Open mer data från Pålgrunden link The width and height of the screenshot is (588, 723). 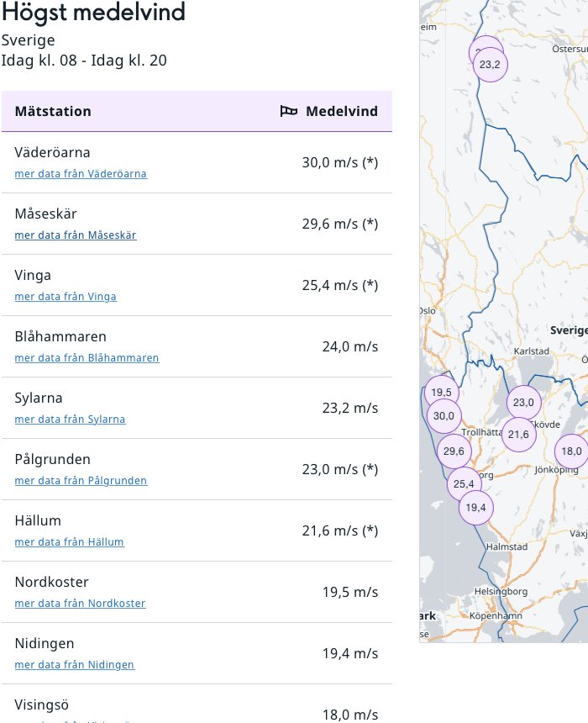pos(81,481)
